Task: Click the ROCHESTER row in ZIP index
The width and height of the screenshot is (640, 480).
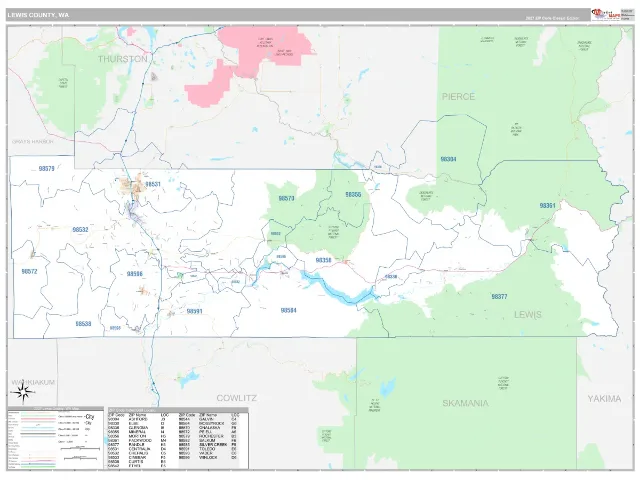Action: (208, 436)
